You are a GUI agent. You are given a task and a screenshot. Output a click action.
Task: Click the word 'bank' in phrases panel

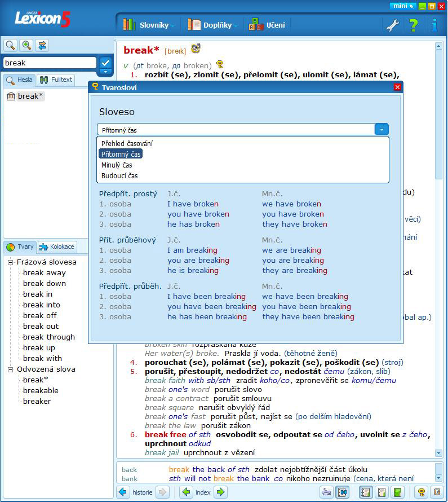pos(130,479)
